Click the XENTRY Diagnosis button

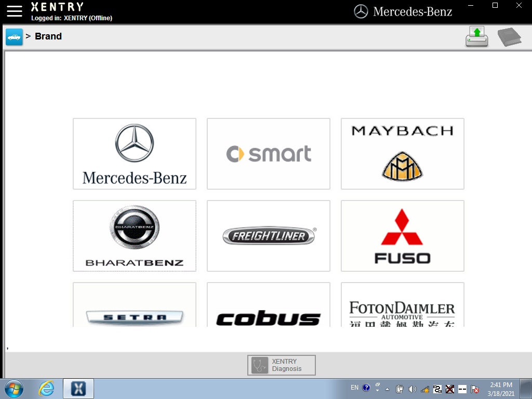(x=282, y=365)
